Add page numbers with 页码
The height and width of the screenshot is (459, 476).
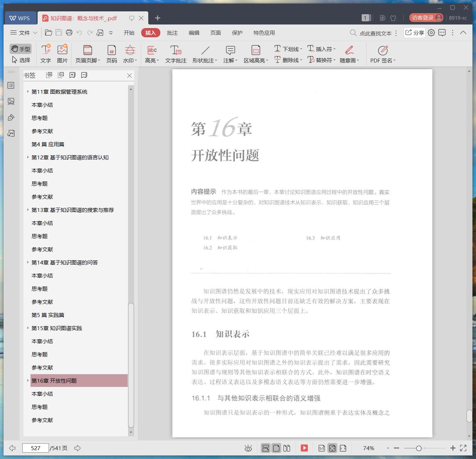coord(111,54)
